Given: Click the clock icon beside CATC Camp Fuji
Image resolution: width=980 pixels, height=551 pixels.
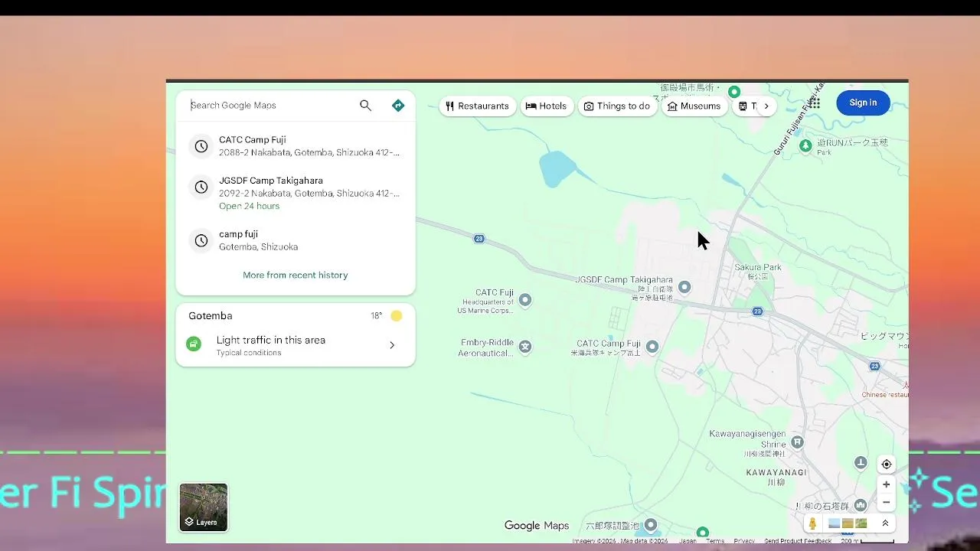Looking at the screenshot, I should 201,146.
